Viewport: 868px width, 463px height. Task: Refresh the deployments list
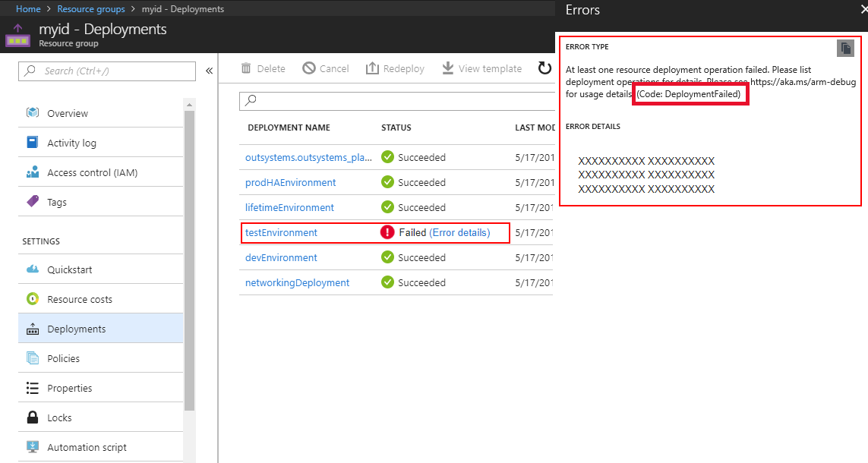click(544, 68)
